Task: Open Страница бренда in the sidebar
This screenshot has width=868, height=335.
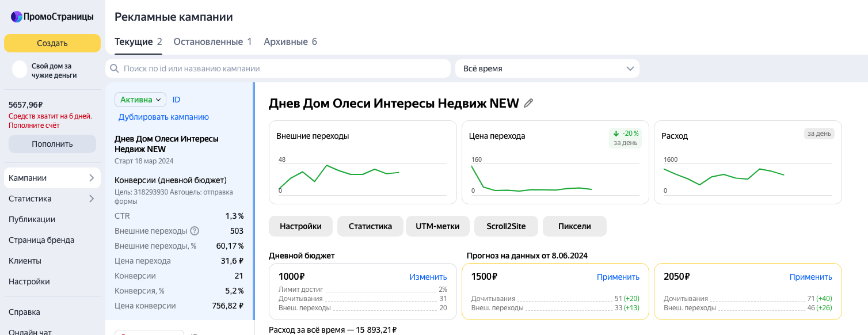Action: click(x=41, y=240)
